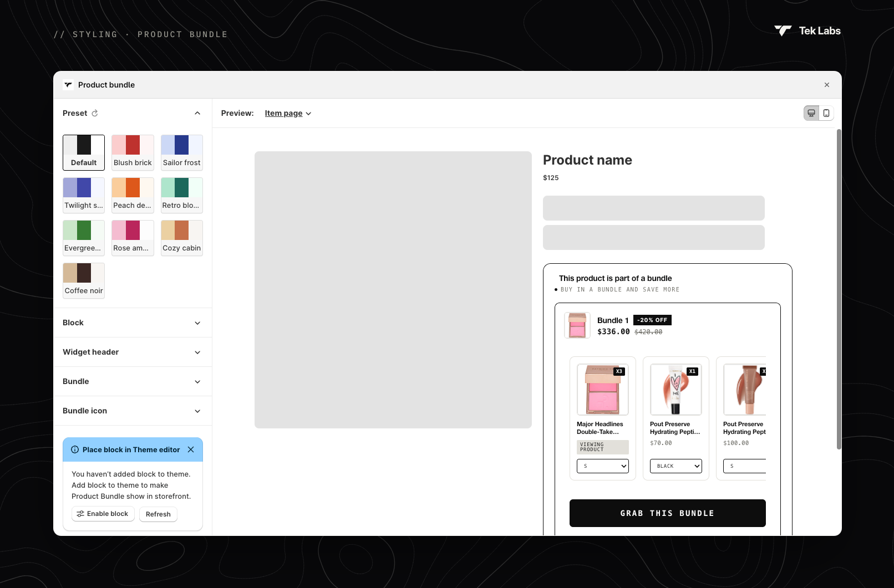The width and height of the screenshot is (894, 588).
Task: Select the Retro preset
Action: click(182, 195)
